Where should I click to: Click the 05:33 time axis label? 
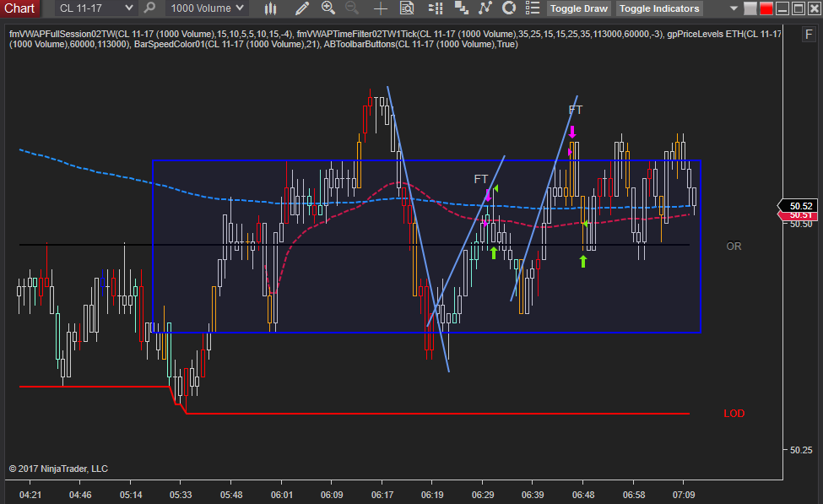(x=181, y=495)
